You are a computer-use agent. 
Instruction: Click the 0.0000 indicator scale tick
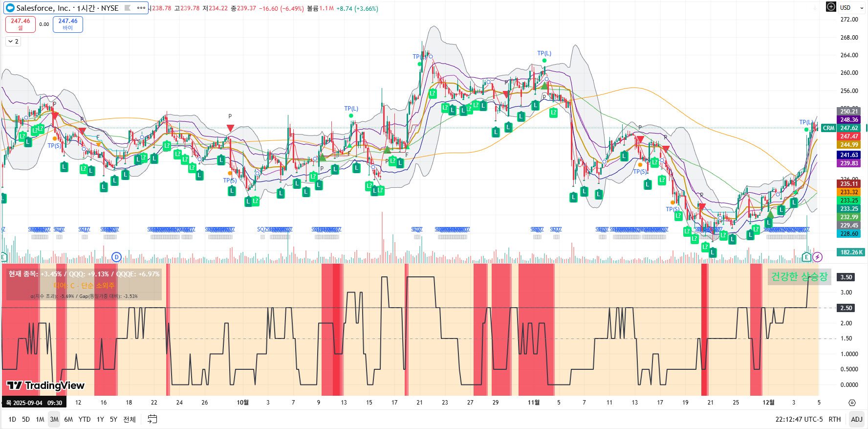(x=849, y=385)
